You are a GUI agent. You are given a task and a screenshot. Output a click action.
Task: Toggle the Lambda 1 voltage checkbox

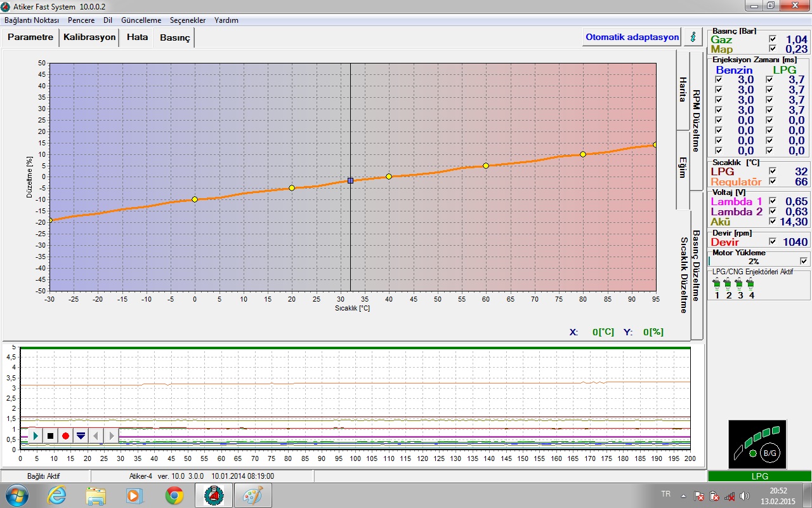coord(772,201)
